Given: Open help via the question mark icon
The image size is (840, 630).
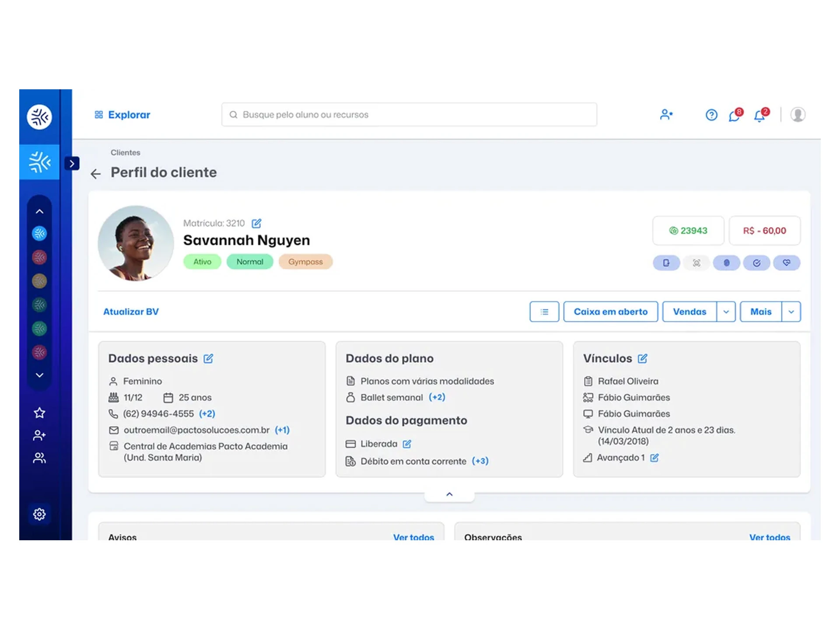Looking at the screenshot, I should point(711,115).
